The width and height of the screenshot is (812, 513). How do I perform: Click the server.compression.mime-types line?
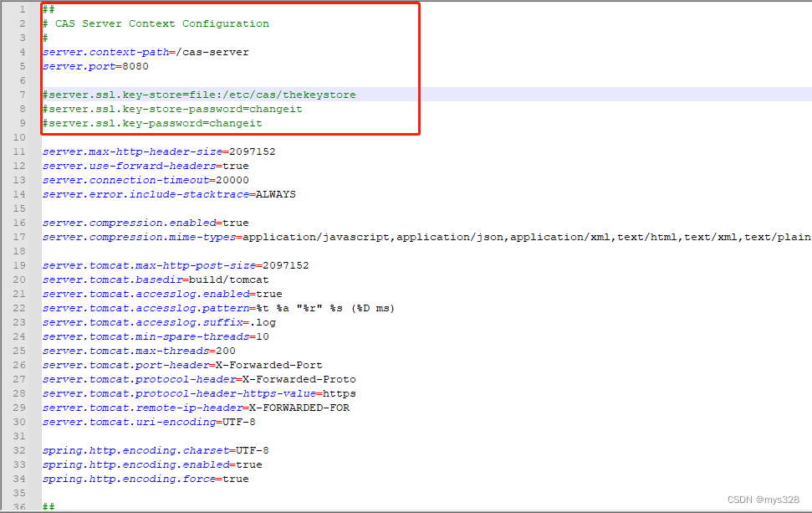tap(335, 237)
